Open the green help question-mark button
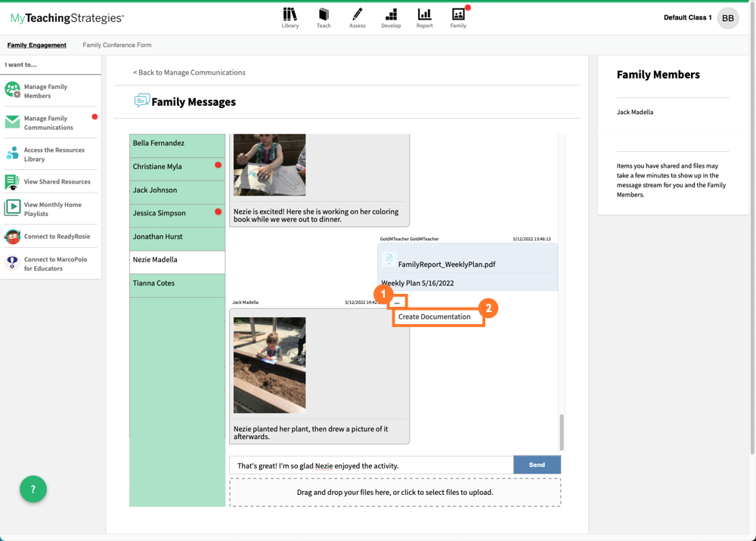 [33, 489]
